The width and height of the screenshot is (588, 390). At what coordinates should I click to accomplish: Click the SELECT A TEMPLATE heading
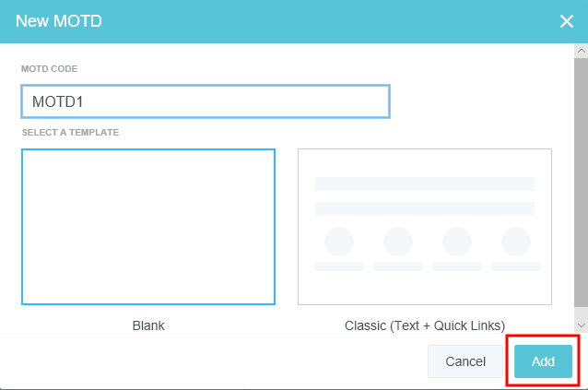coord(70,133)
